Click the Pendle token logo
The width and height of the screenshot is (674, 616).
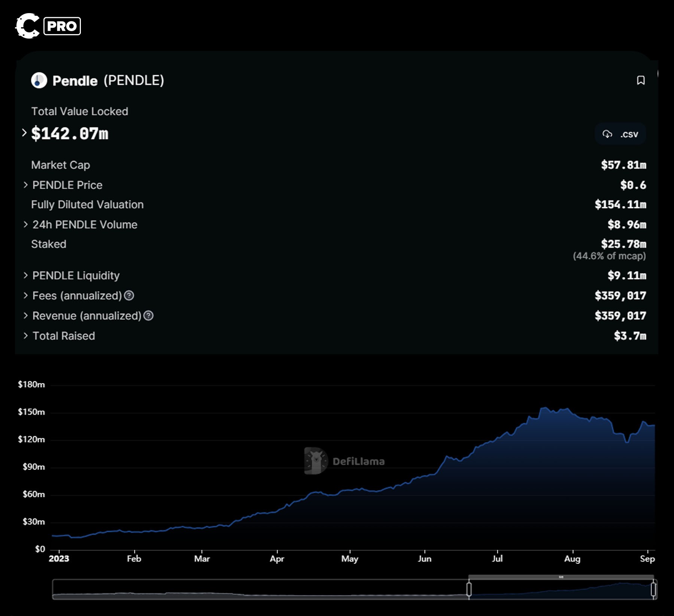pyautogui.click(x=39, y=79)
